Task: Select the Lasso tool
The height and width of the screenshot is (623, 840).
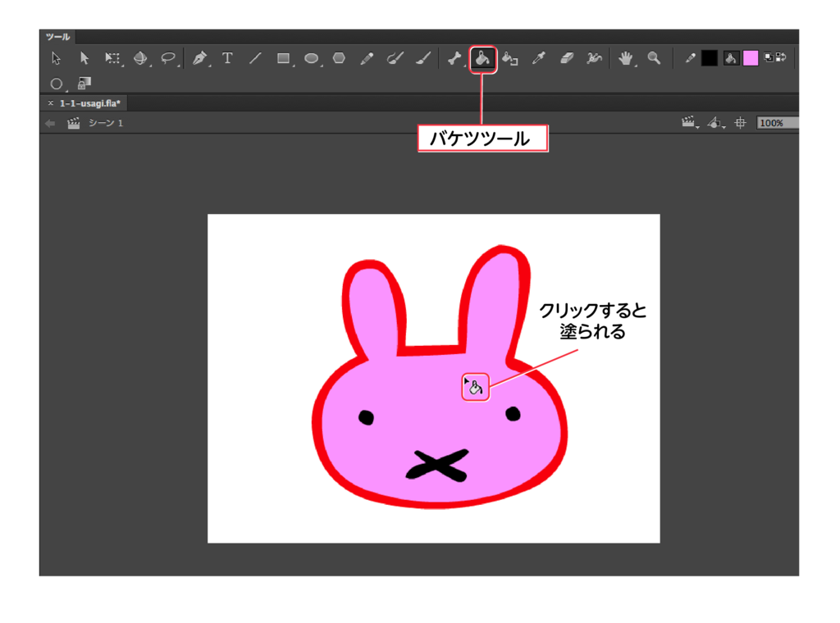Action: click(x=168, y=58)
